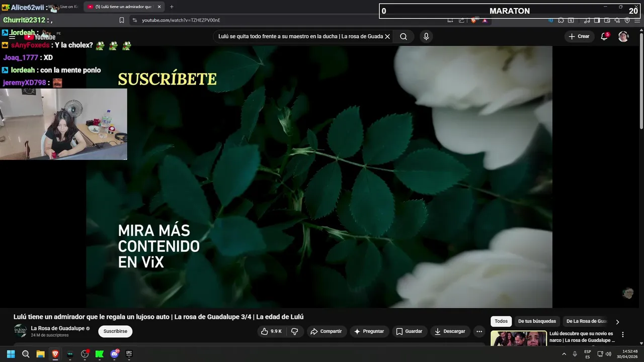Save video with Guardar button
The image size is (644, 362).
[409, 331]
